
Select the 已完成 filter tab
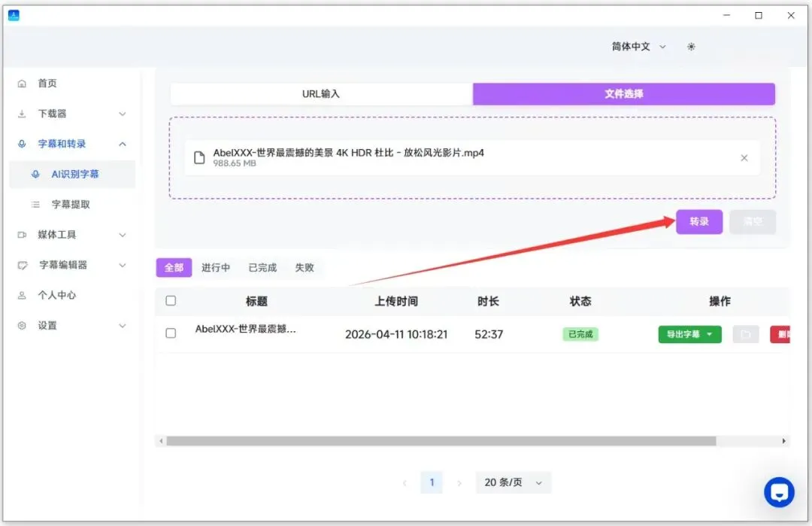pos(262,267)
